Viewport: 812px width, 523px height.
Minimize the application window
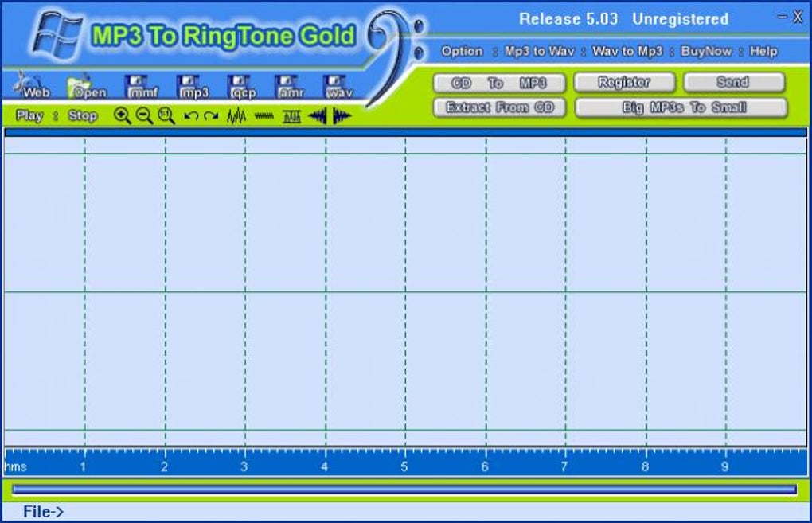coord(782,17)
